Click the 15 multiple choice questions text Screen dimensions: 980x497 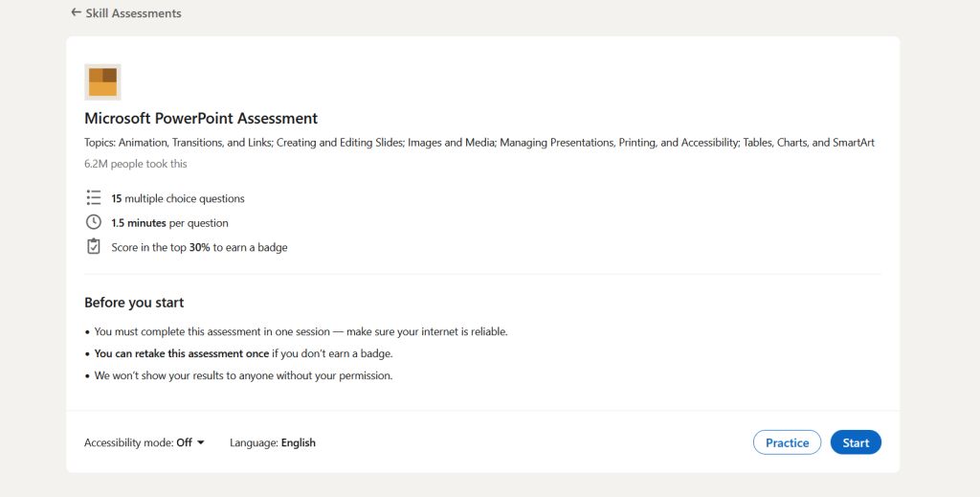[178, 198]
